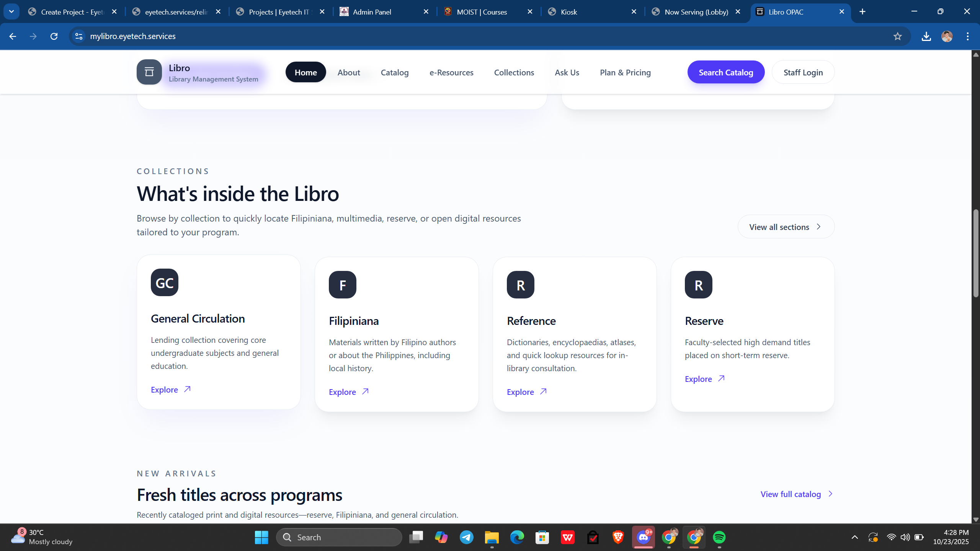Reload the page

pyautogui.click(x=54, y=36)
